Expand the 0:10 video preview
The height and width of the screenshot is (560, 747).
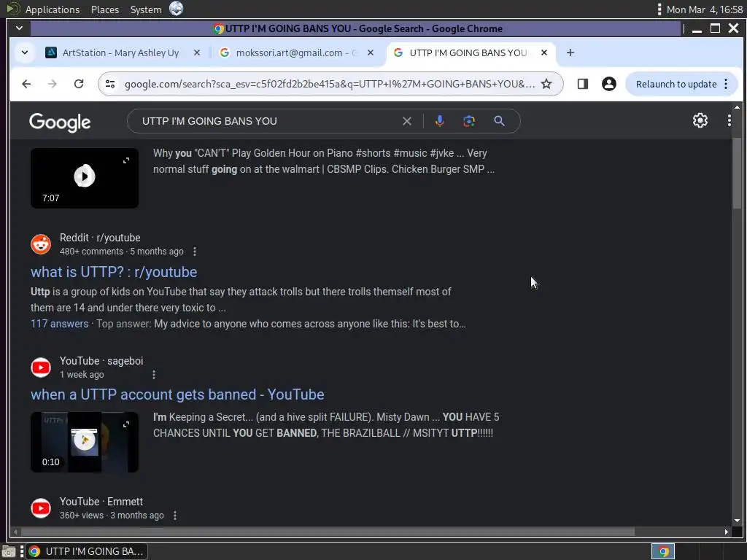(125, 424)
